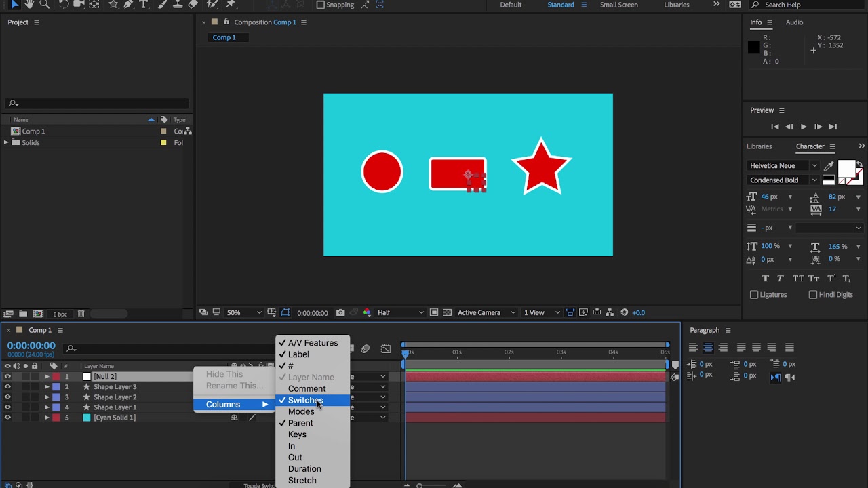The width and height of the screenshot is (868, 488).
Task: Click Shape Layer 2 blue label color
Action: tap(56, 397)
